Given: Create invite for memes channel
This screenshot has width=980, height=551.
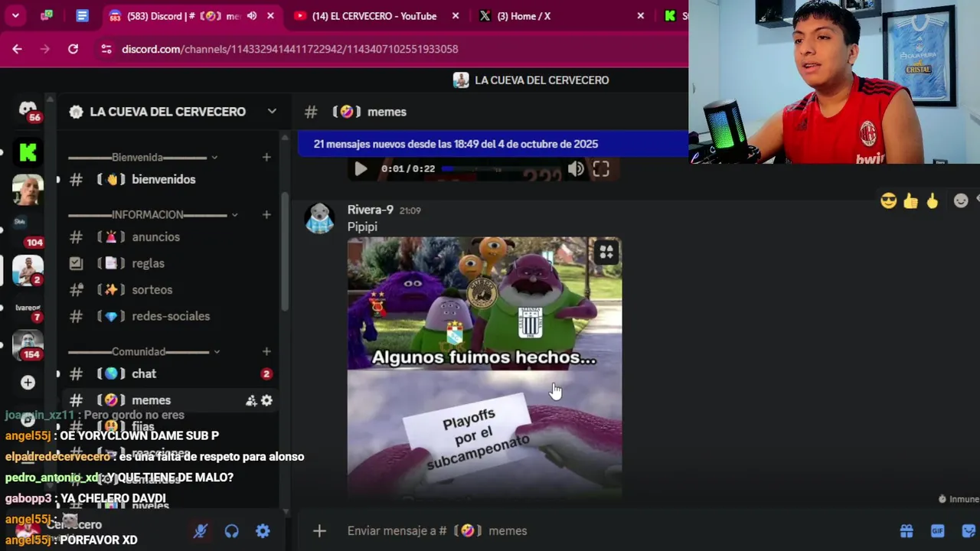Looking at the screenshot, I should [250, 400].
